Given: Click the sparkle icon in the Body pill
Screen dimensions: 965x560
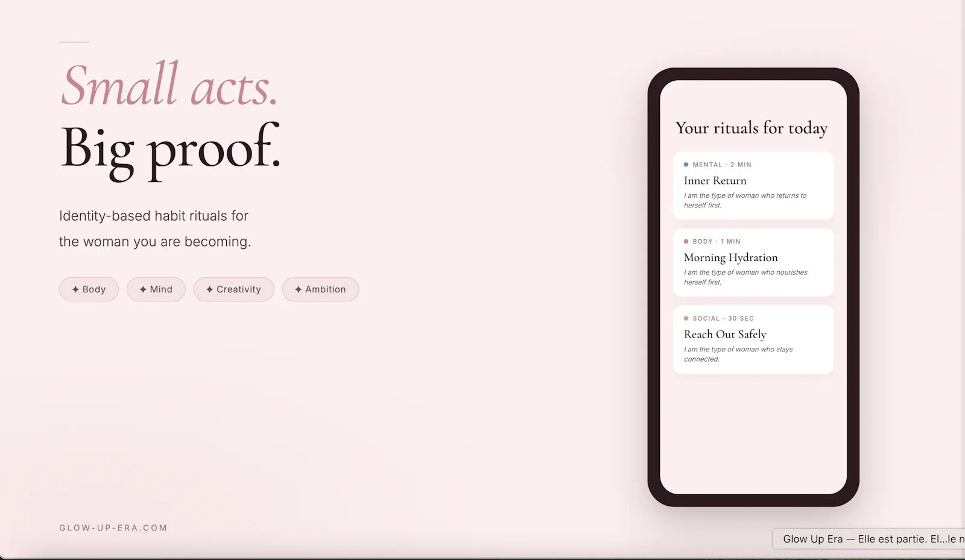Looking at the screenshot, I should click(75, 289).
